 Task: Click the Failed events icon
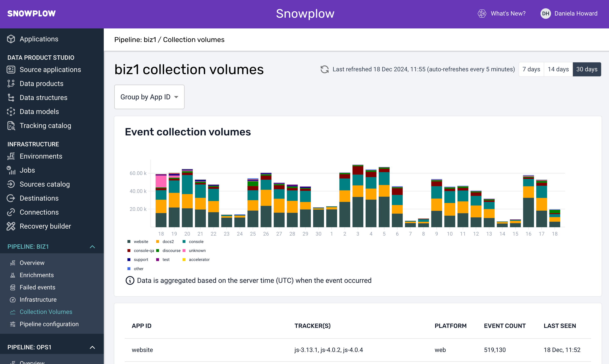click(13, 287)
